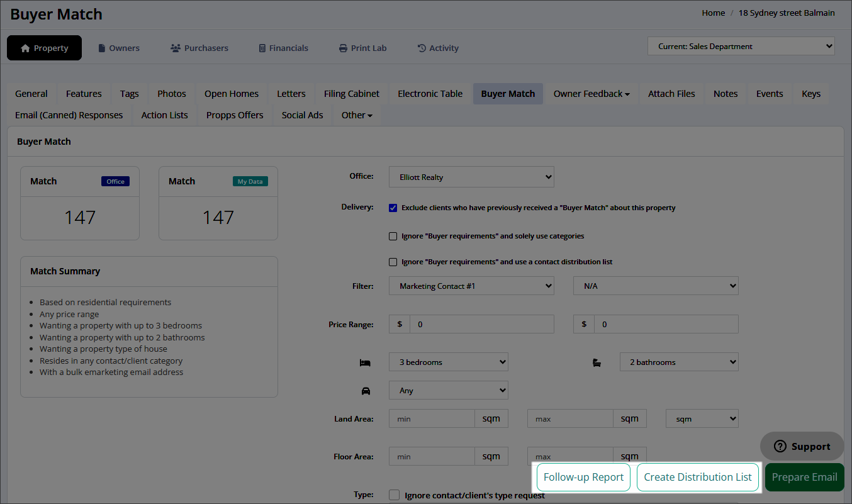Go to Print Lab
Viewport: 852px width, 504px height.
point(363,48)
